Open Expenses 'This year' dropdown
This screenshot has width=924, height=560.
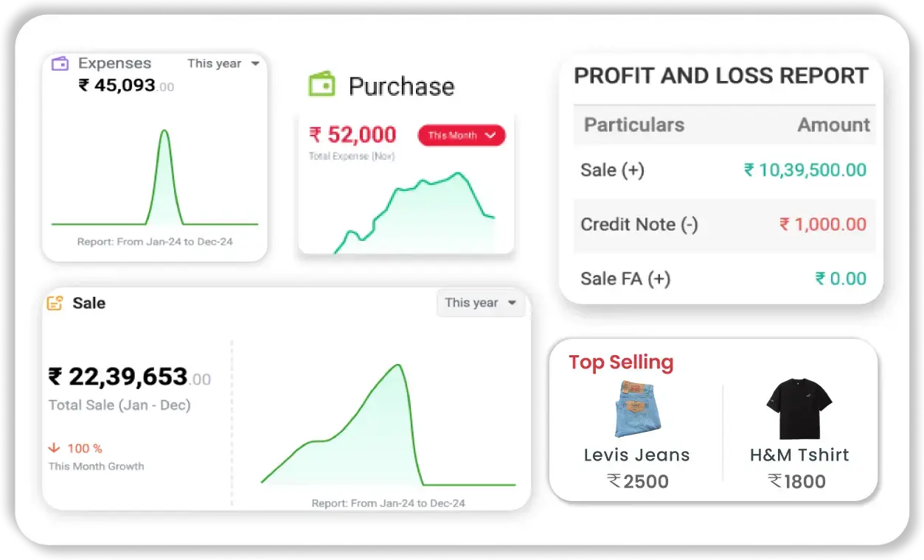[223, 63]
